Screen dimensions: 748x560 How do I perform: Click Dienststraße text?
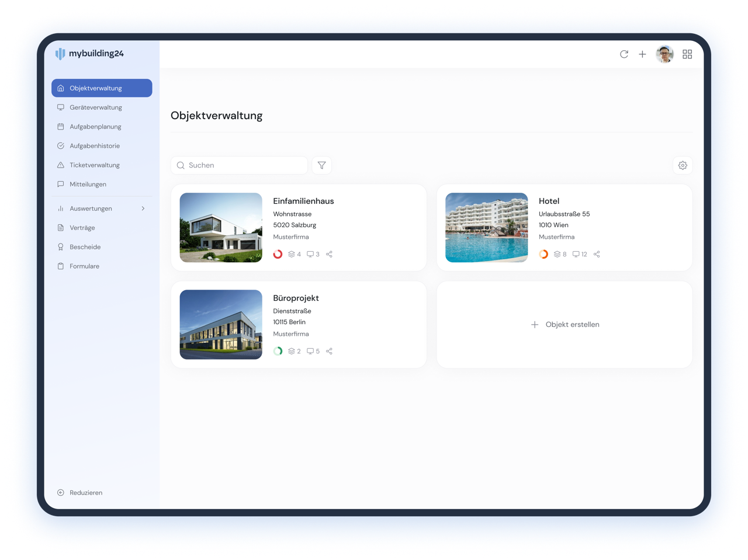[292, 311]
